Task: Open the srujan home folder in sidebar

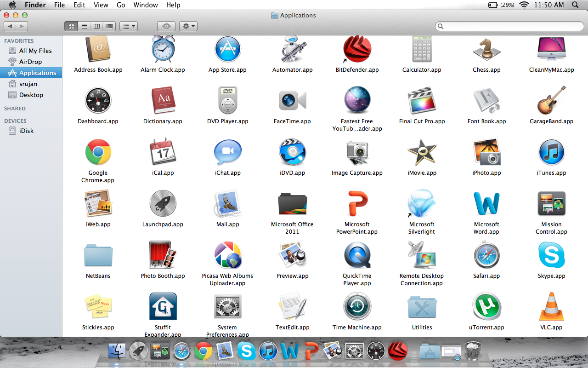Action: (31, 84)
